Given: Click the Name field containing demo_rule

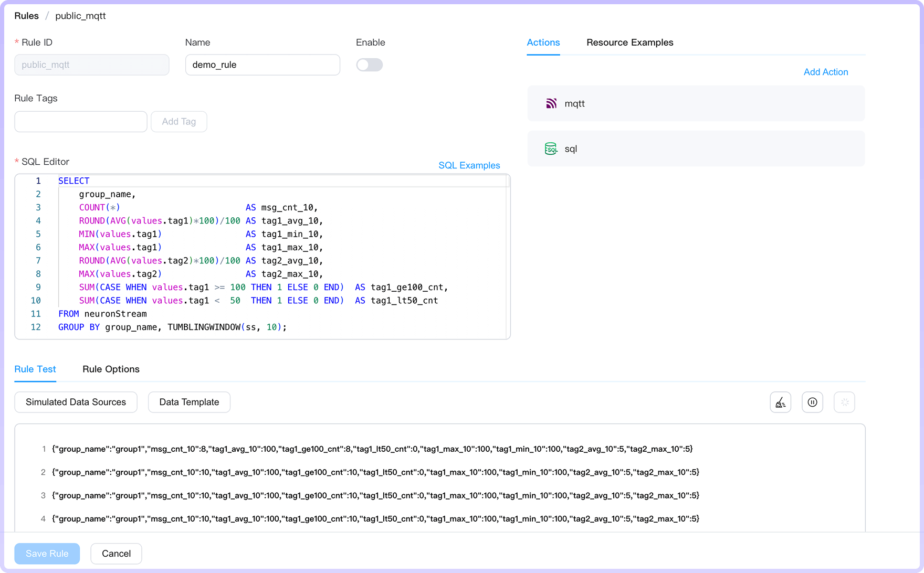Looking at the screenshot, I should point(262,65).
